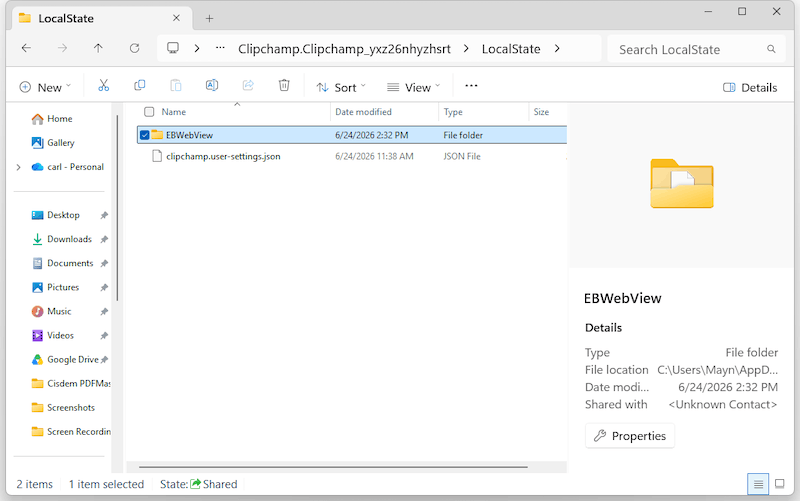Switch to details list view icon in status bar

click(758, 484)
